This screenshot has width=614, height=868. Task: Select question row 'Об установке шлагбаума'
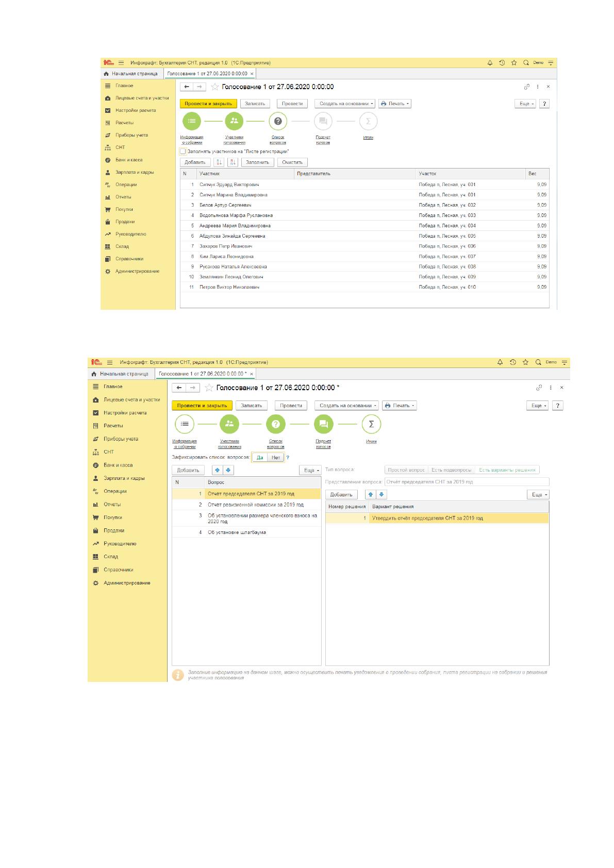[246, 532]
